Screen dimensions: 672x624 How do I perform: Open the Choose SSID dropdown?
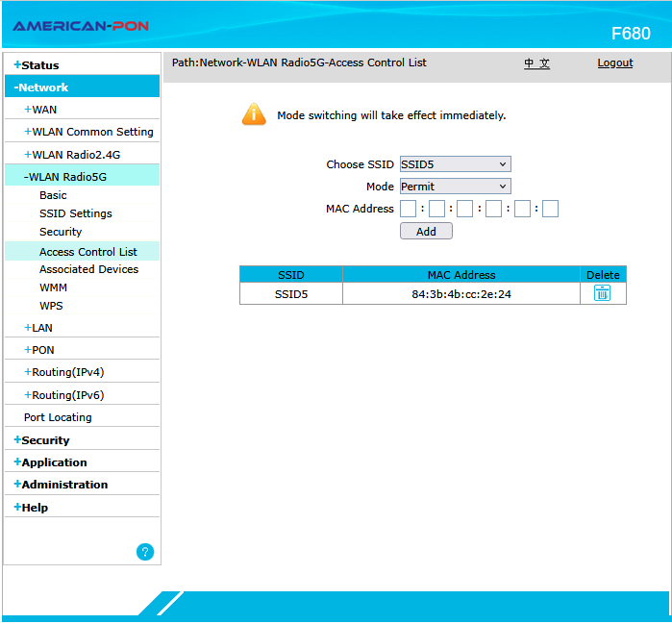(x=455, y=164)
